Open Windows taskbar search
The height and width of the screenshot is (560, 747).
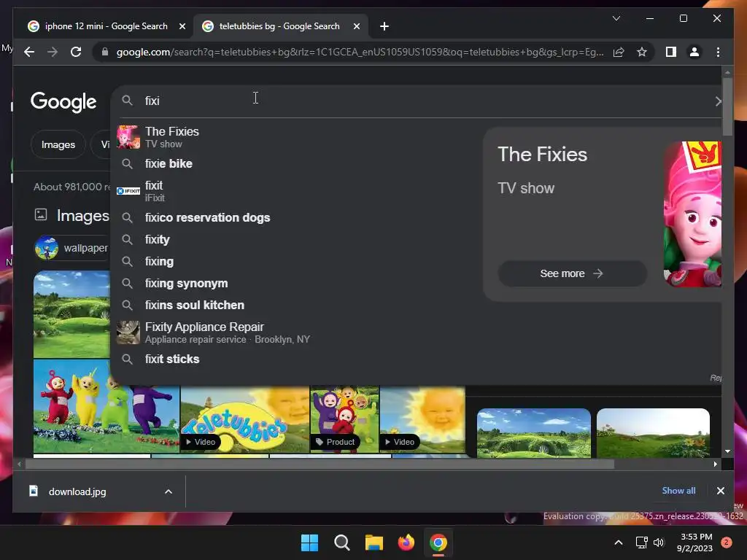pyautogui.click(x=341, y=542)
